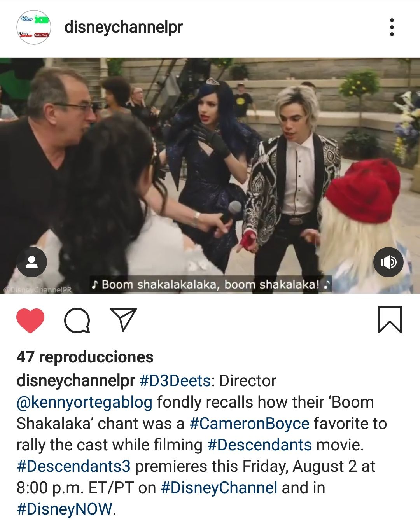Open the #Descendants hashtag

[260, 445]
